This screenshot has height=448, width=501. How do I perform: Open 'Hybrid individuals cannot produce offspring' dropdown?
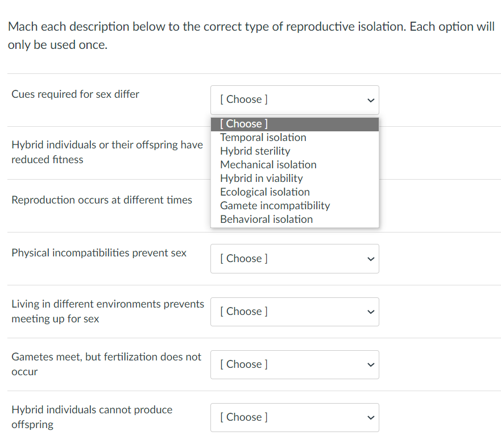tap(294, 417)
